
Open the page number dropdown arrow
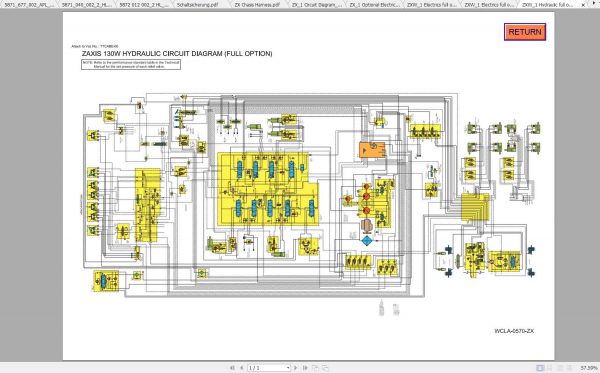(x=288, y=368)
